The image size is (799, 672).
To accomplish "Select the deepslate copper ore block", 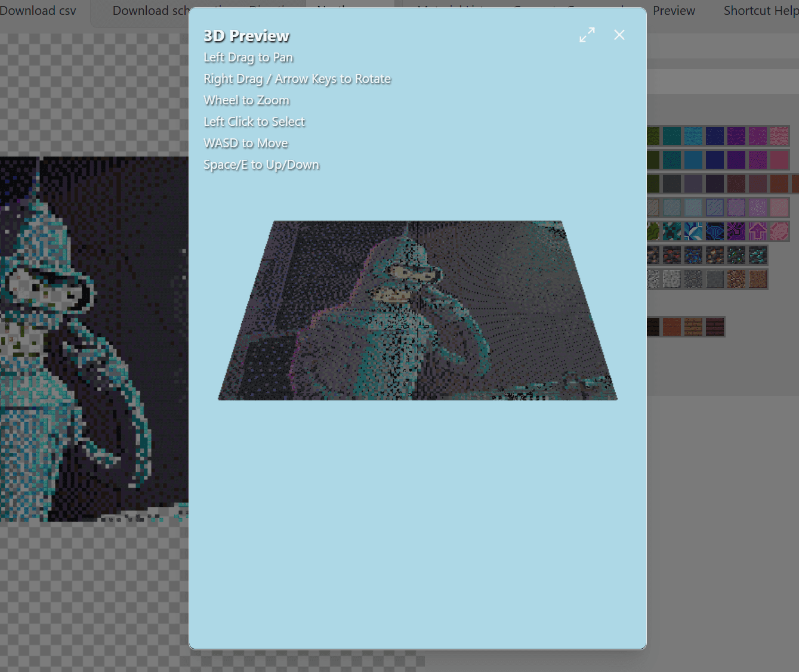I will pos(714,255).
